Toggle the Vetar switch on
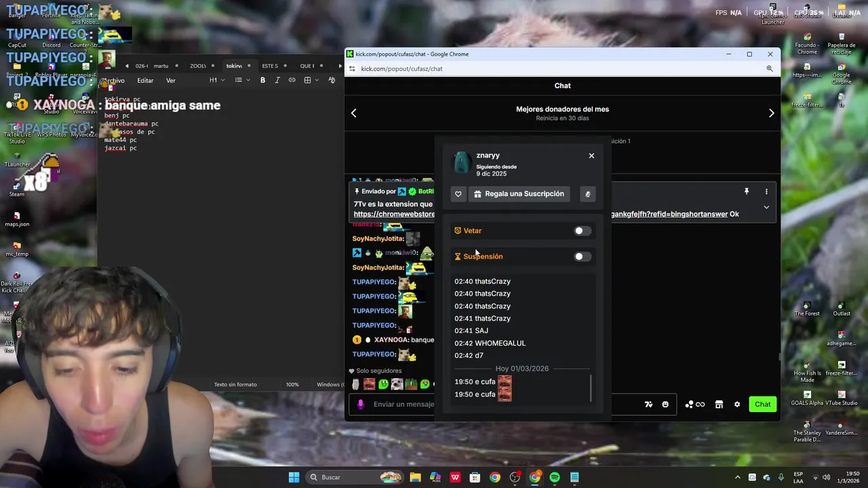868x488 pixels. tap(582, 231)
